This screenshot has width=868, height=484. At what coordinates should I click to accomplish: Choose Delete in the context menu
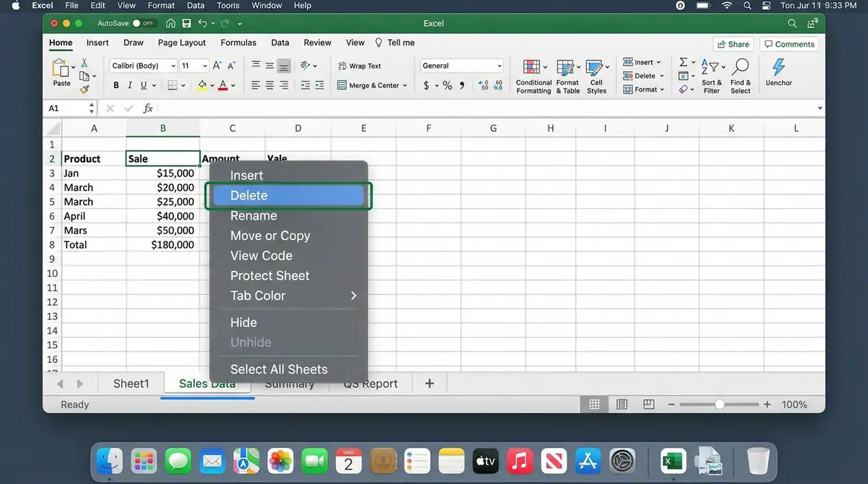(x=288, y=195)
